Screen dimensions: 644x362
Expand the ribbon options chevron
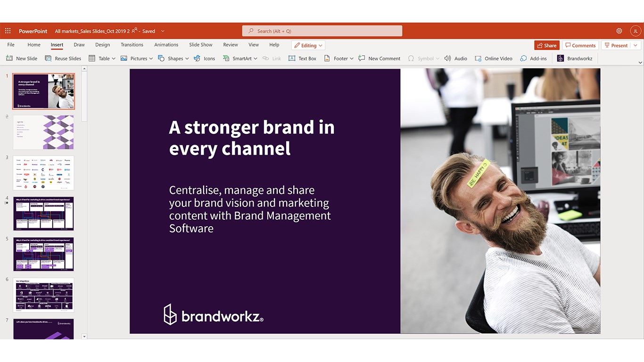coord(640,62)
